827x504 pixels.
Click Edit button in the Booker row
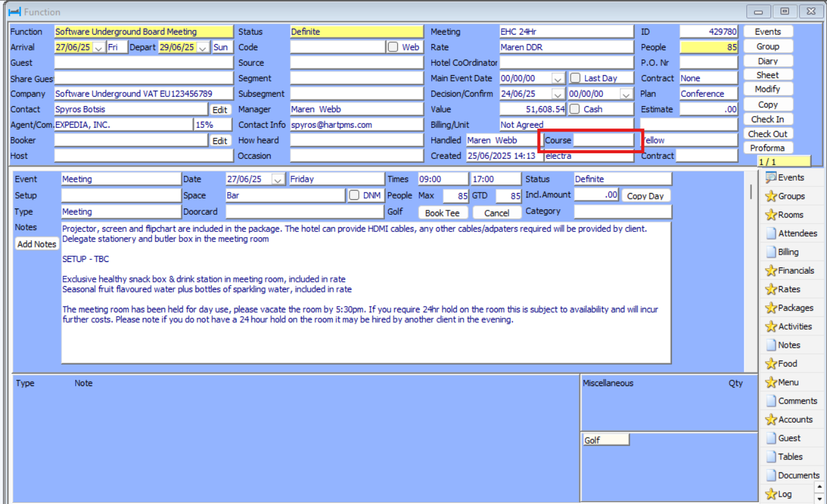tap(220, 140)
